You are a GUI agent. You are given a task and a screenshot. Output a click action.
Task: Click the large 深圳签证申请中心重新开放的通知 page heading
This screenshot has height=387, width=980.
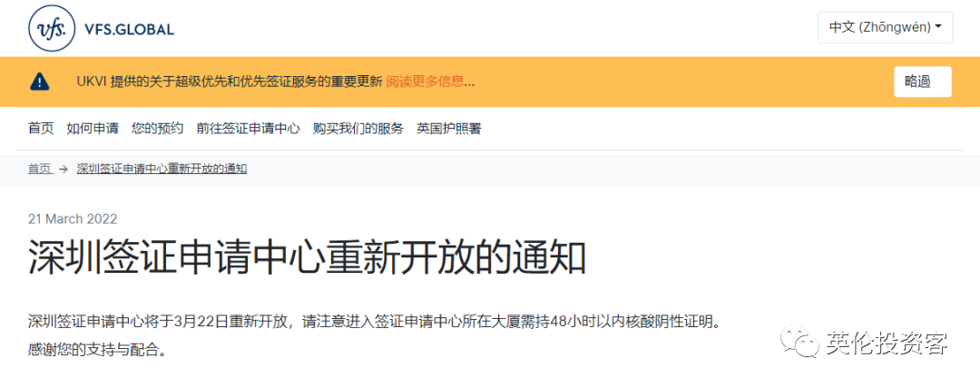tap(307, 258)
